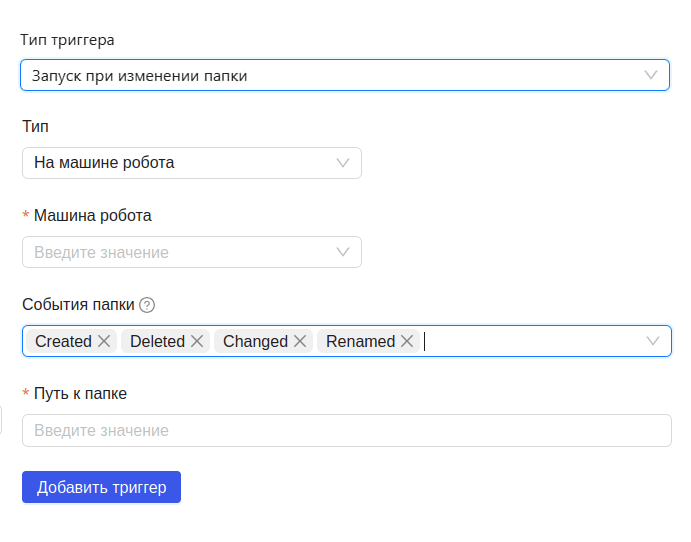Show help tooltip for События папки

click(x=147, y=305)
